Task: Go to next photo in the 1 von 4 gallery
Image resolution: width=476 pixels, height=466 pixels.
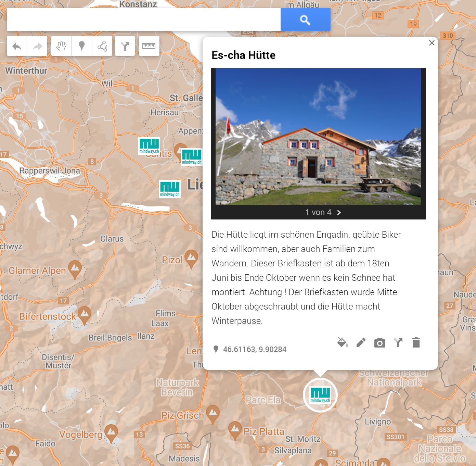Action: [339, 213]
